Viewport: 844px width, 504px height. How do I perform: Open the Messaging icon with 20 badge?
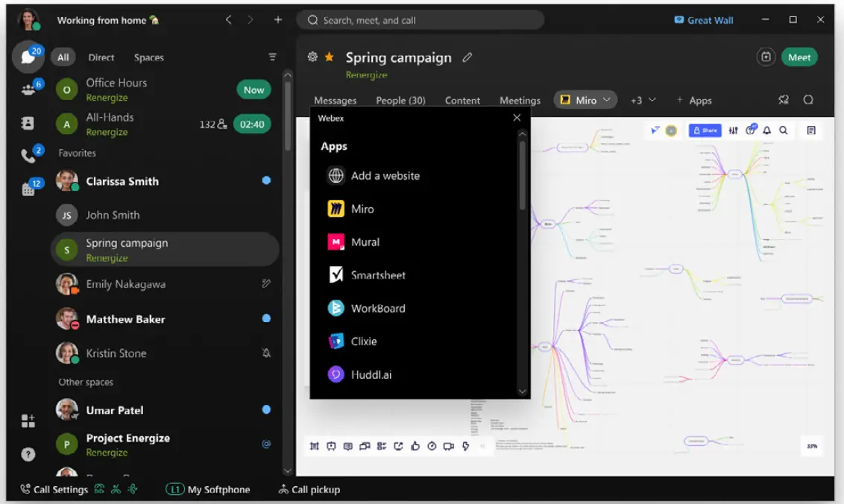click(28, 56)
